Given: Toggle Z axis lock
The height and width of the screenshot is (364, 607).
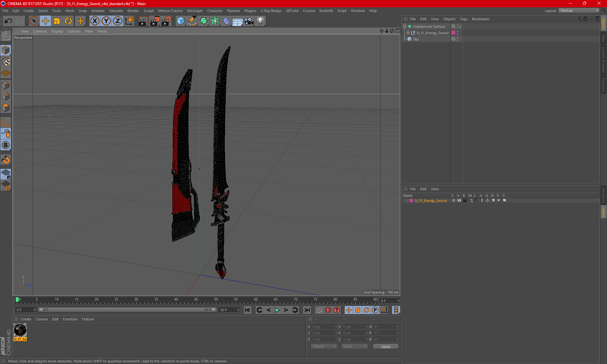Looking at the screenshot, I should pyautogui.click(x=117, y=21).
